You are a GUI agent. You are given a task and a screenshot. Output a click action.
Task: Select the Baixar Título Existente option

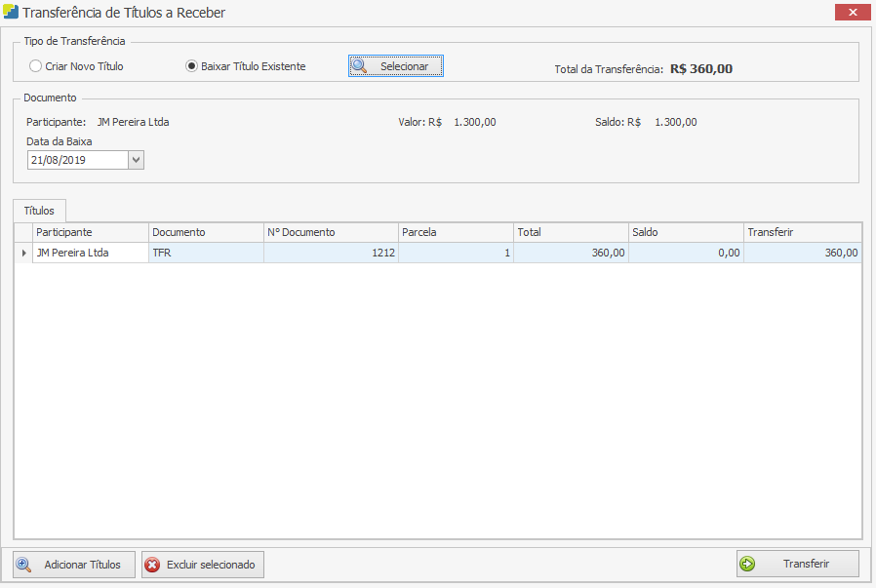(x=191, y=66)
